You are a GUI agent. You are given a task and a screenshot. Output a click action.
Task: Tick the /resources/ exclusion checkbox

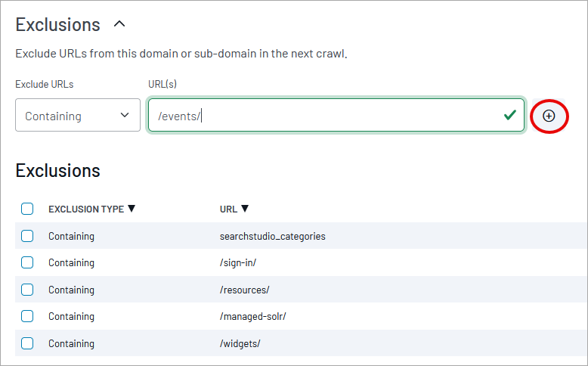pyautogui.click(x=27, y=290)
